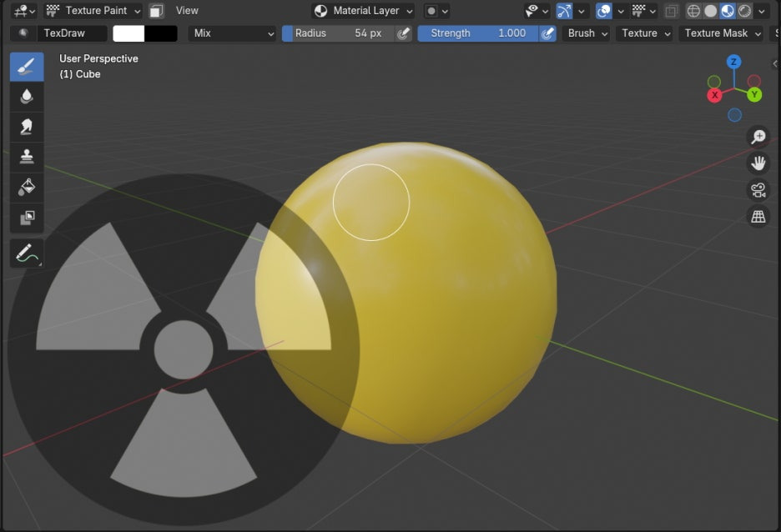Click the TexDraw brush preview icon

pos(23,33)
